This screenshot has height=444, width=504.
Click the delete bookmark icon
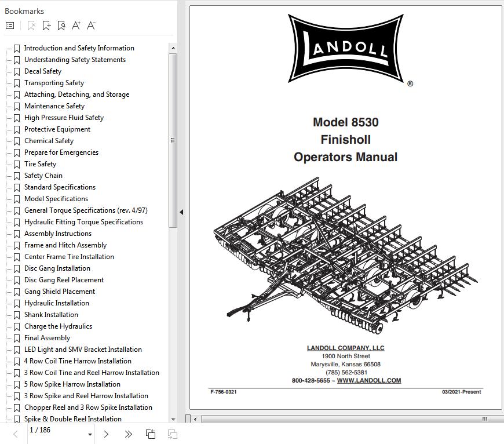31,26
